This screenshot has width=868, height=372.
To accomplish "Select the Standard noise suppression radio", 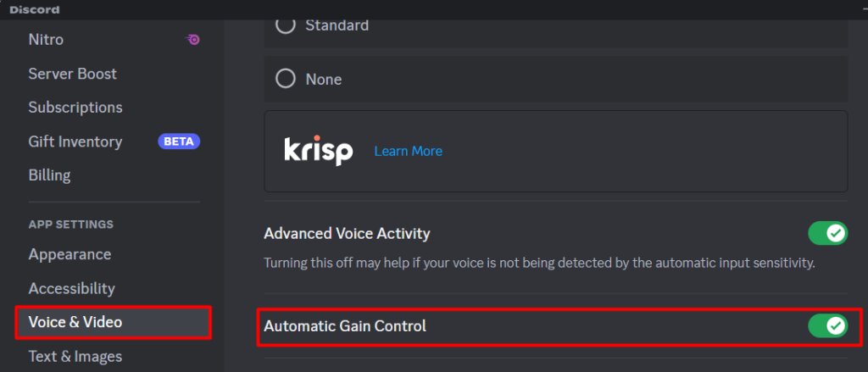I will [286, 25].
